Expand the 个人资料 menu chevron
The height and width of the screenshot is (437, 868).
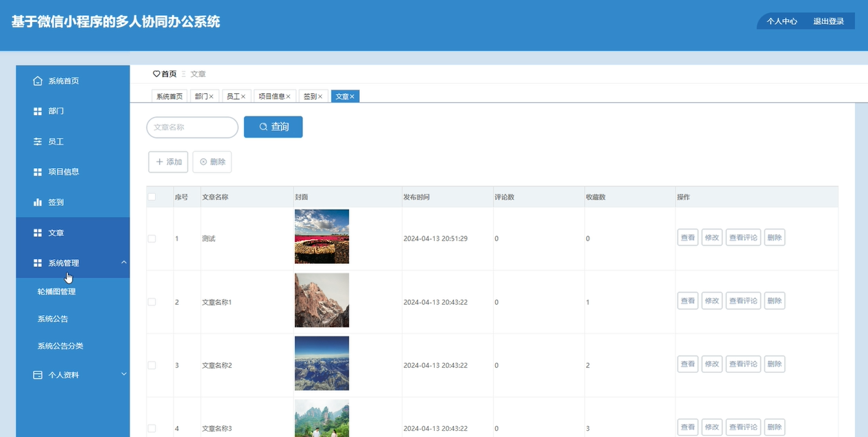(x=123, y=374)
